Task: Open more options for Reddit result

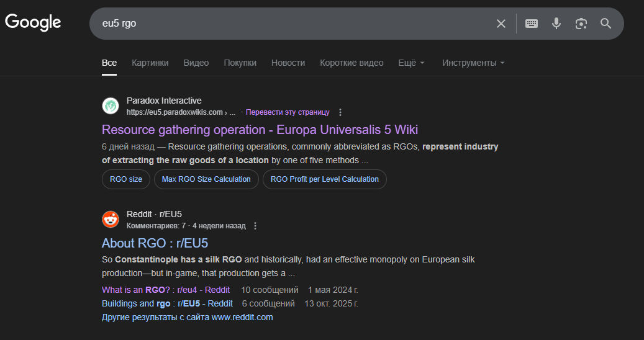Action: point(255,226)
